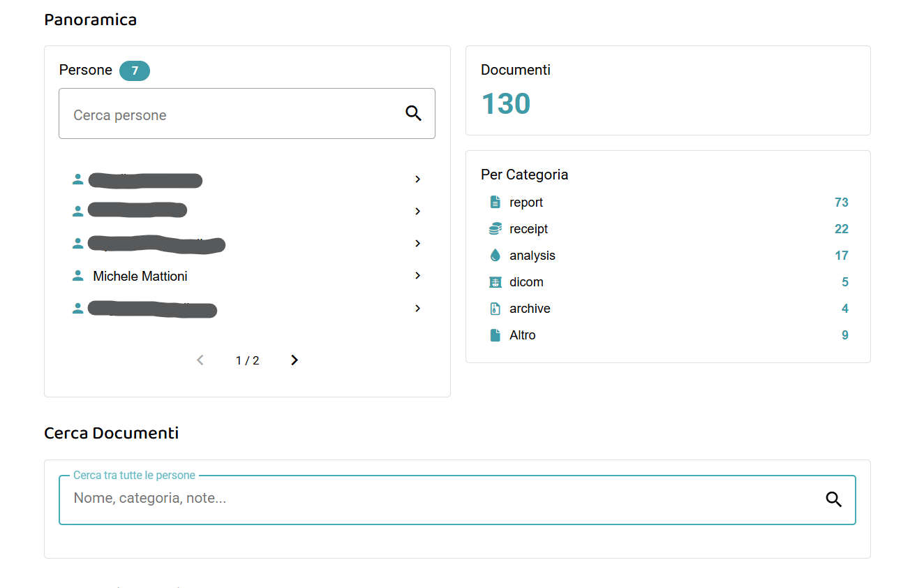The image size is (924, 588).
Task: Expand the first person in the list
Action: coord(417,179)
